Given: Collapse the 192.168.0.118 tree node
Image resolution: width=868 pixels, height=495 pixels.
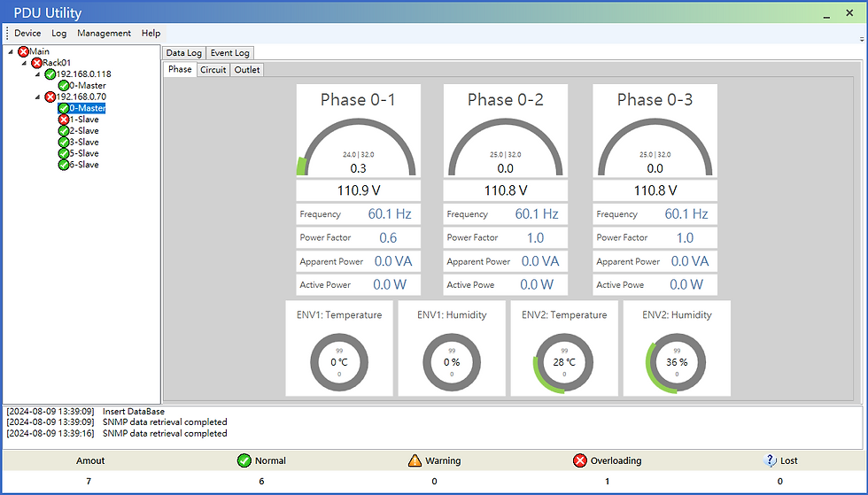Looking at the screenshot, I should [37, 74].
